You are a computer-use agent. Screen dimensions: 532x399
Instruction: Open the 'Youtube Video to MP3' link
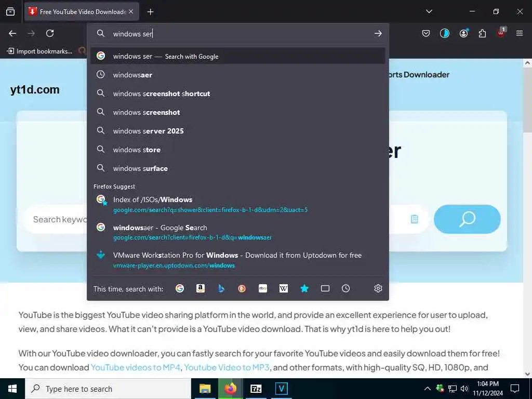227,367
